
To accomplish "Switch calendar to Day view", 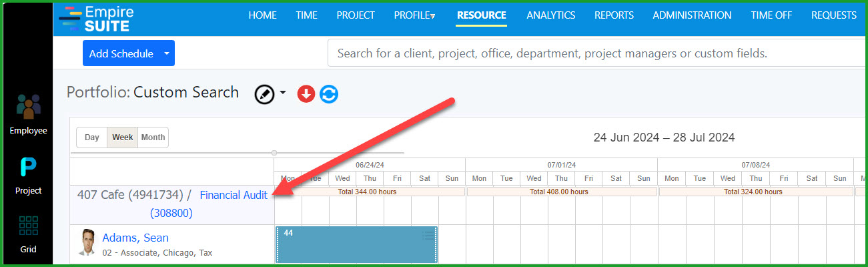I will (92, 138).
